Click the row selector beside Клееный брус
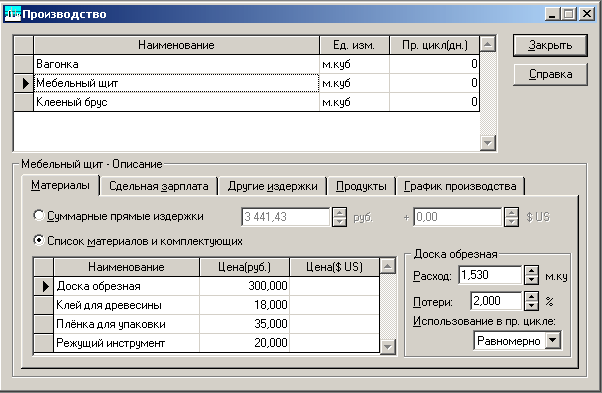The image size is (602, 393). point(23,102)
